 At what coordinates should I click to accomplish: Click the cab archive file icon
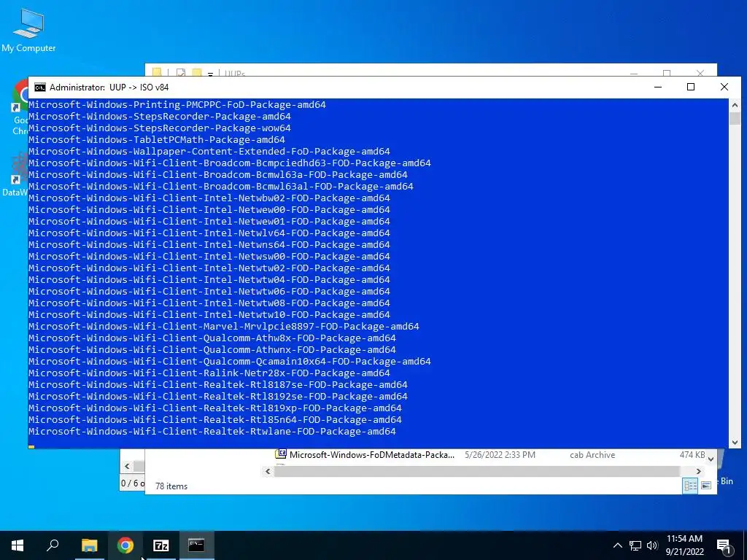click(x=281, y=454)
